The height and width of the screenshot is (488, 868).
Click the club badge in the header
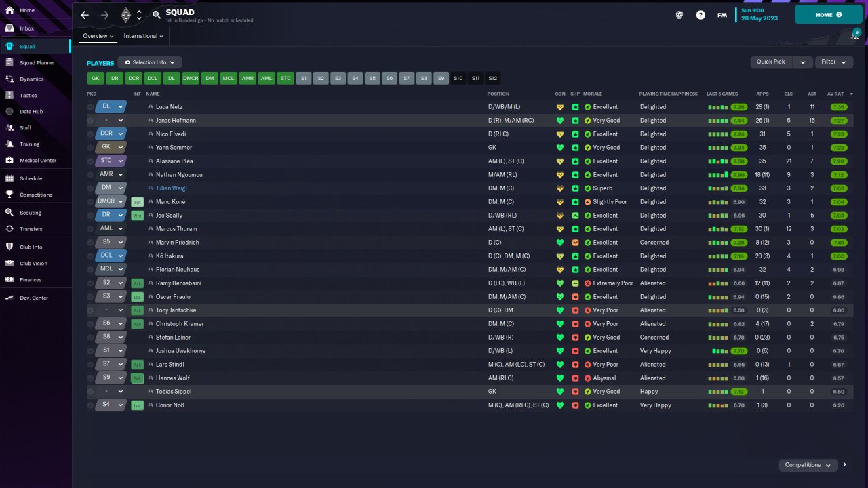(x=125, y=14)
